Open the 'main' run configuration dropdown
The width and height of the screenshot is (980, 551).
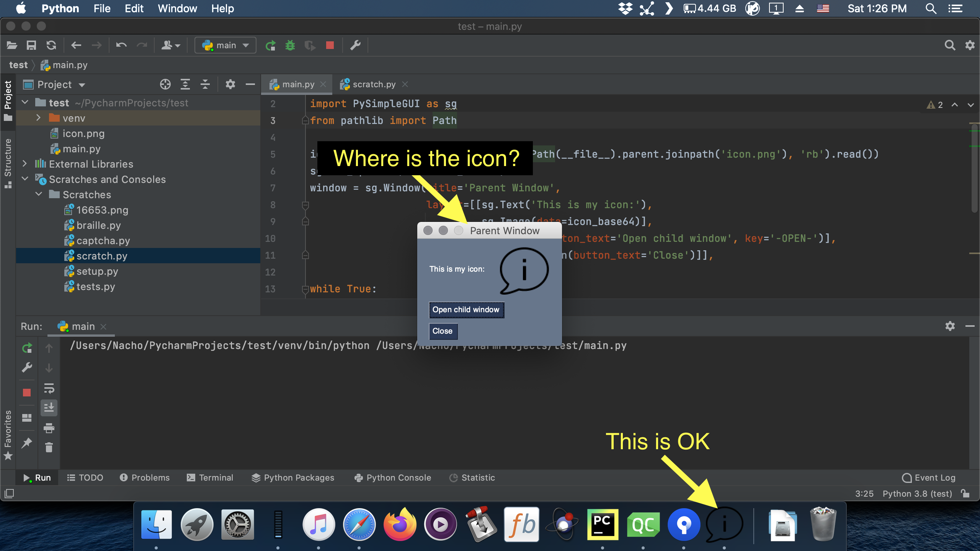[x=225, y=45]
